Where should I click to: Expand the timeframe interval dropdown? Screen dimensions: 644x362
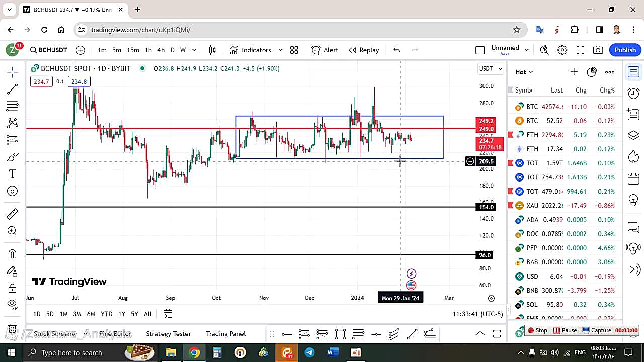(x=194, y=50)
